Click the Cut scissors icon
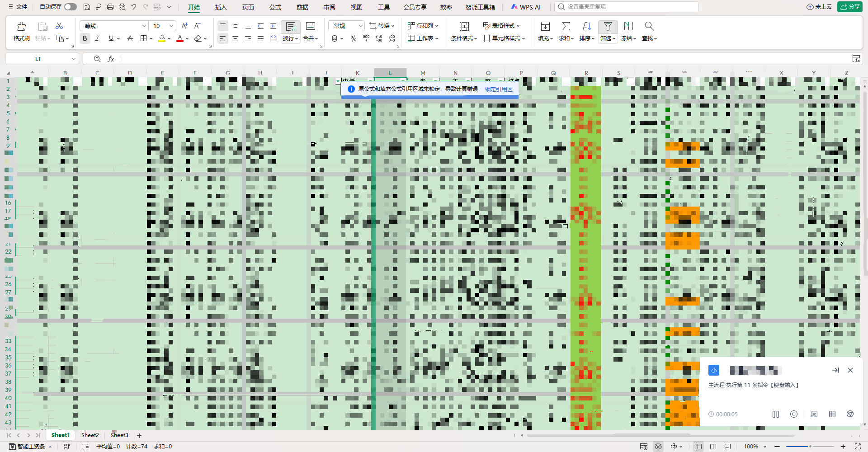 coord(59,26)
